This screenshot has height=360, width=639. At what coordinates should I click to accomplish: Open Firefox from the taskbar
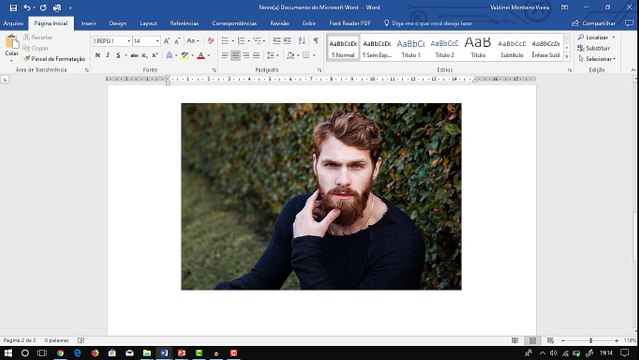coord(95,353)
